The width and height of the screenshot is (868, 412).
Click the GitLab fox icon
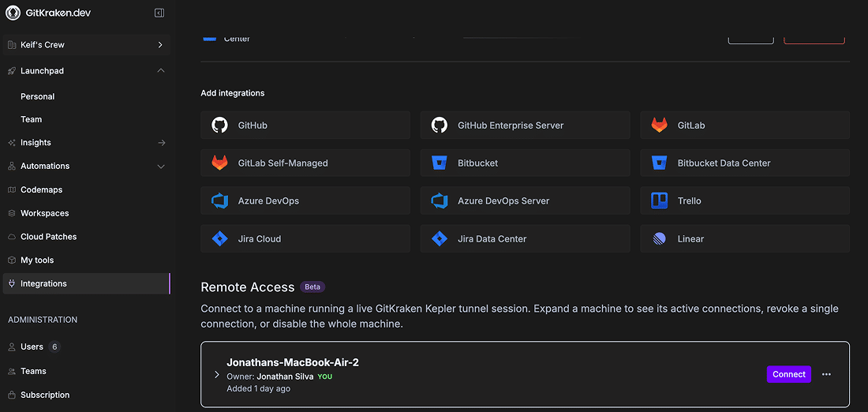pyautogui.click(x=660, y=125)
